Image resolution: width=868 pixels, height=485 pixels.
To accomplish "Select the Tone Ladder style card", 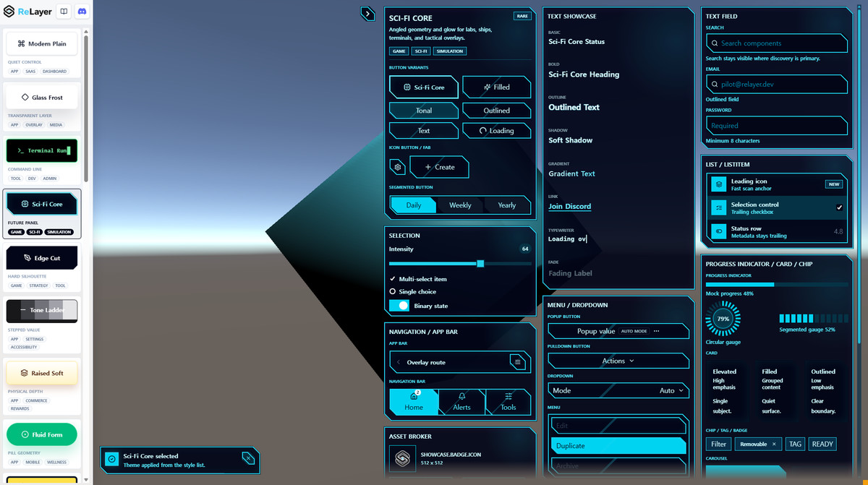I will pos(42,310).
